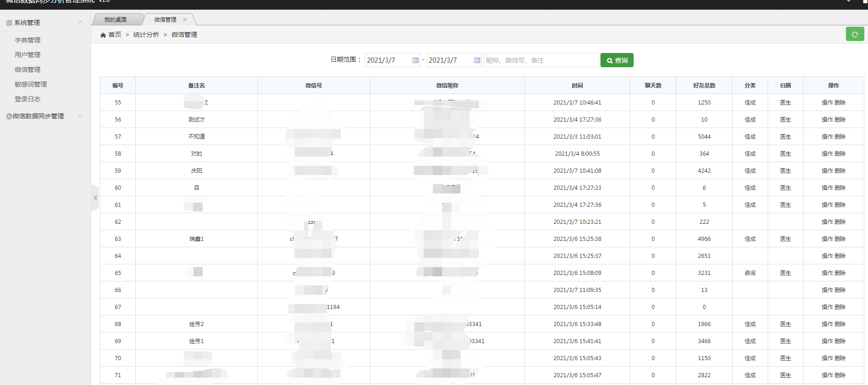Select remark name 不知道 in row 57
This screenshot has height=385, width=868.
click(x=197, y=136)
